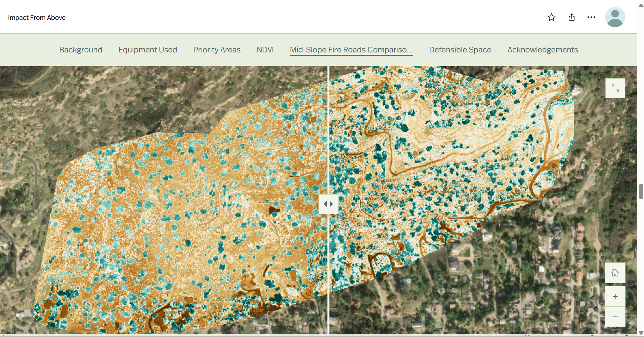Select the NDVI section tab
The width and height of the screenshot is (644, 337).
[x=265, y=50]
